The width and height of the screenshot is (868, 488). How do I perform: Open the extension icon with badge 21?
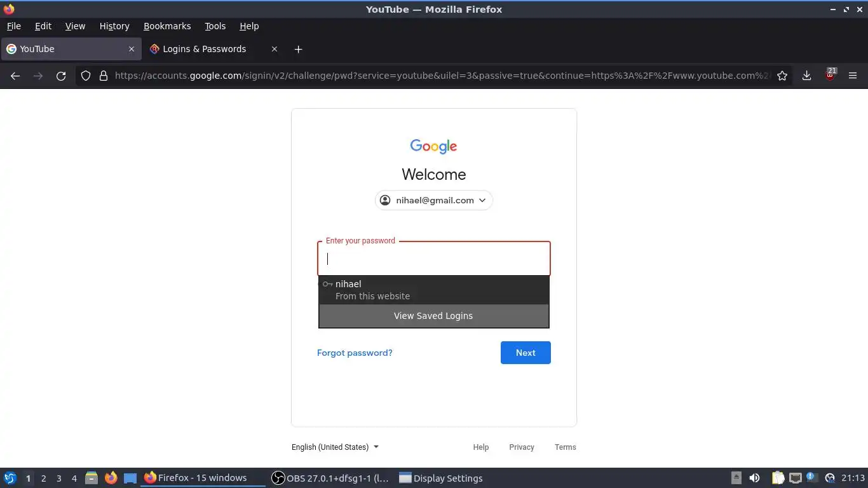(830, 75)
